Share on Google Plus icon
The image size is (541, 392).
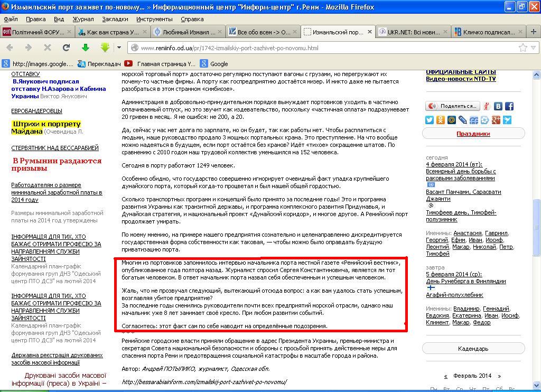pyautogui.click(x=496, y=120)
